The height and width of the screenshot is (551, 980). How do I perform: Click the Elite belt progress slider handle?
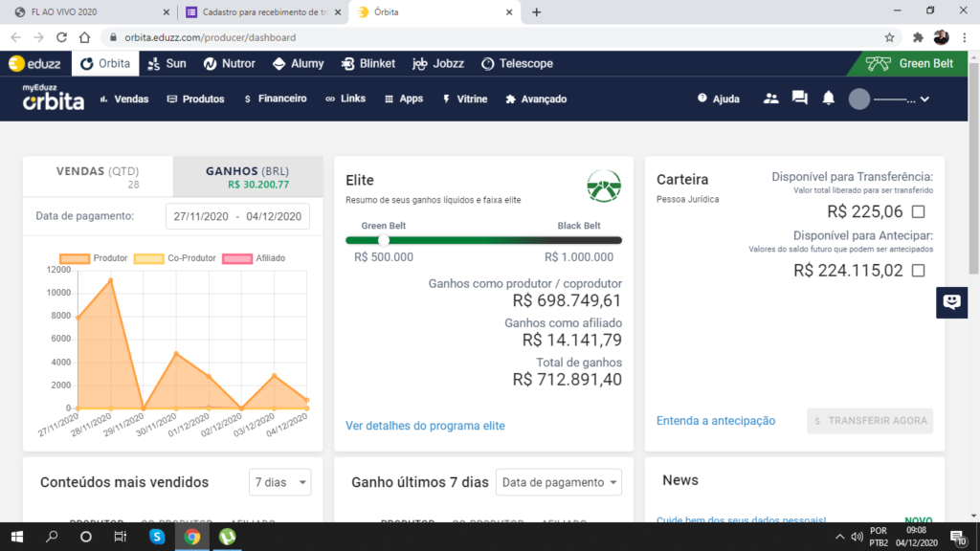383,240
